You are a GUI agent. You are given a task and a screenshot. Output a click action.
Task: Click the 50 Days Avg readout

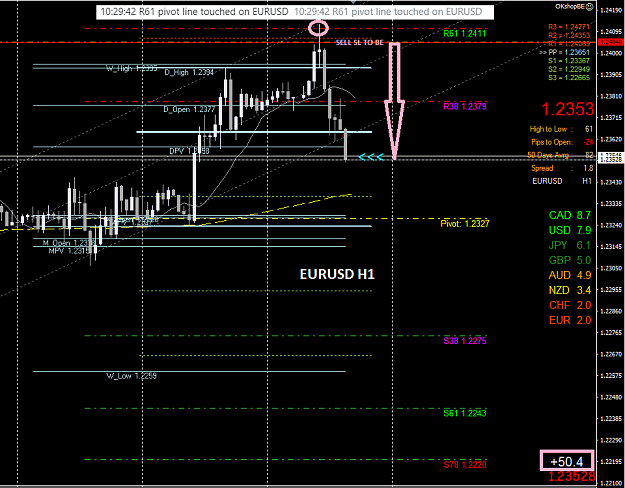point(560,155)
